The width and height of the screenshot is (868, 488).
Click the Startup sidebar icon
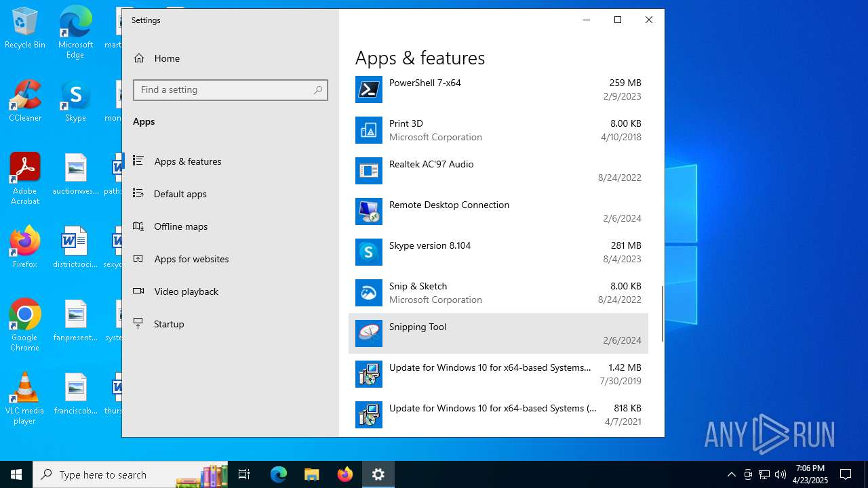(138, 324)
